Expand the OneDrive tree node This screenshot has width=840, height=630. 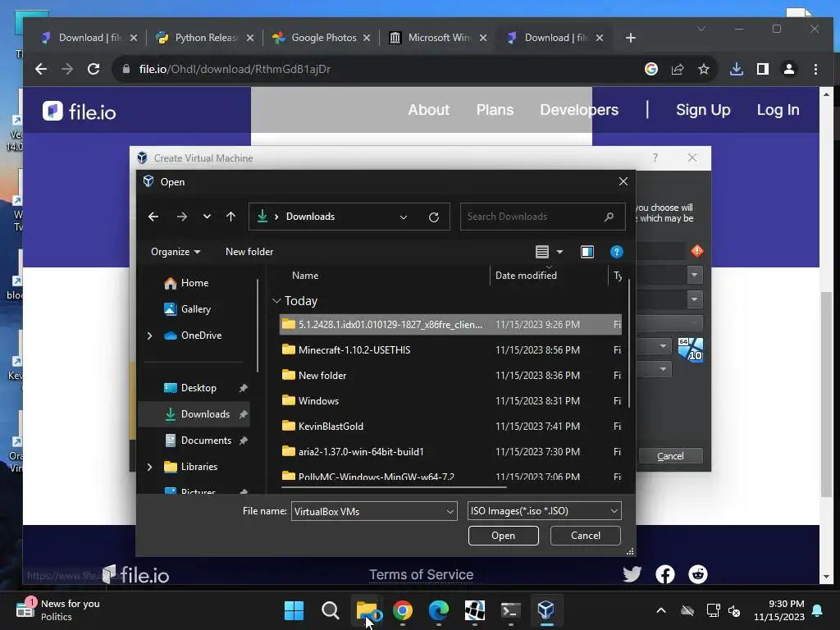coord(149,336)
